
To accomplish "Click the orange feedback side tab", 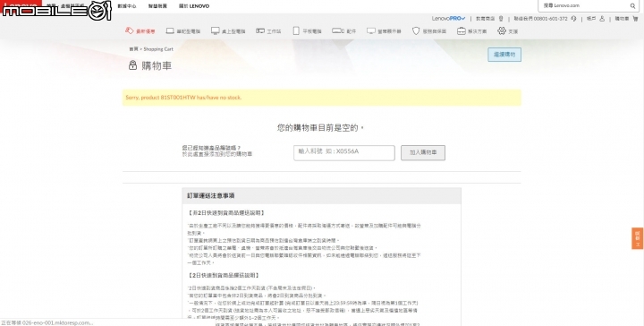I will click(638, 238).
